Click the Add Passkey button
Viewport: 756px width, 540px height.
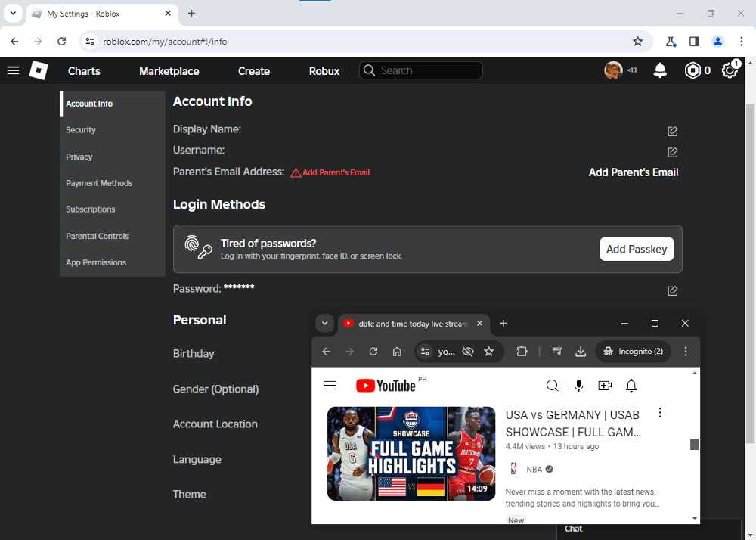point(637,250)
